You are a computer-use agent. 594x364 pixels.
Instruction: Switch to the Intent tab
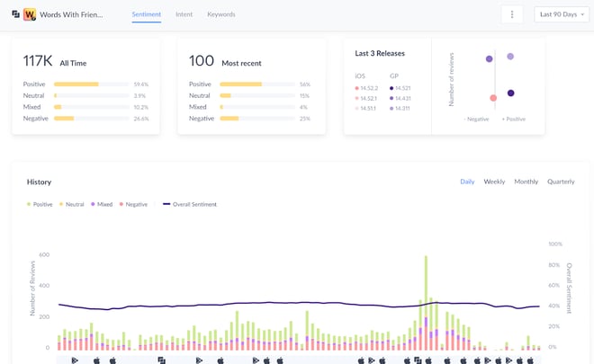pos(184,14)
